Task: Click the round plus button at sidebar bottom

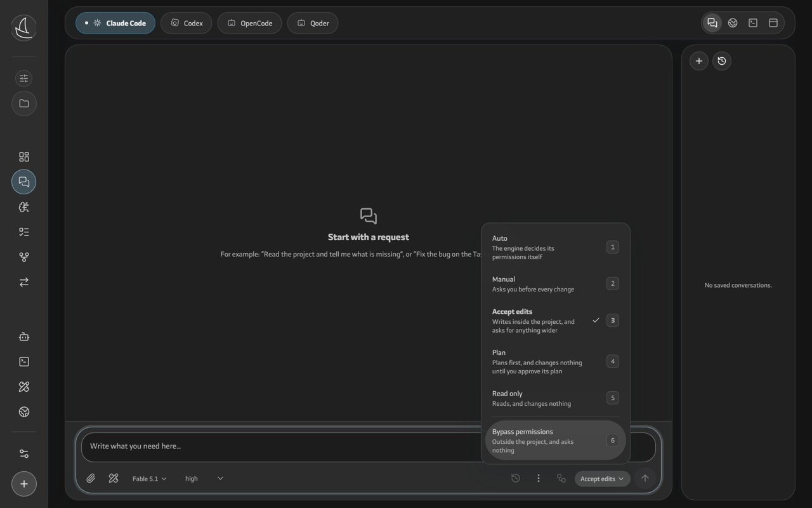Action: coord(24,484)
